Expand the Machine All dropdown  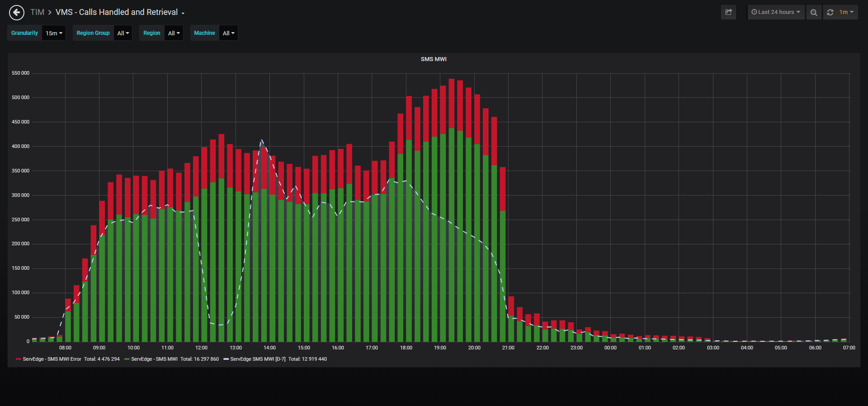(228, 33)
